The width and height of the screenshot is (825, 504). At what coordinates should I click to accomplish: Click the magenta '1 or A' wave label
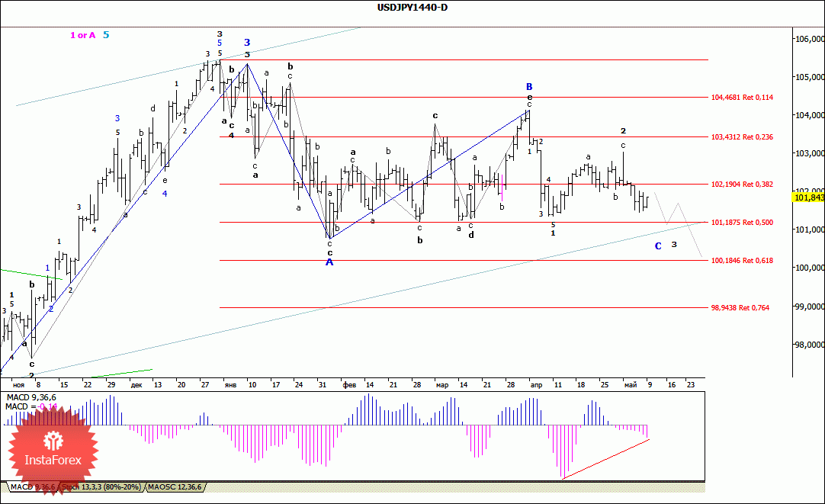click(x=82, y=35)
